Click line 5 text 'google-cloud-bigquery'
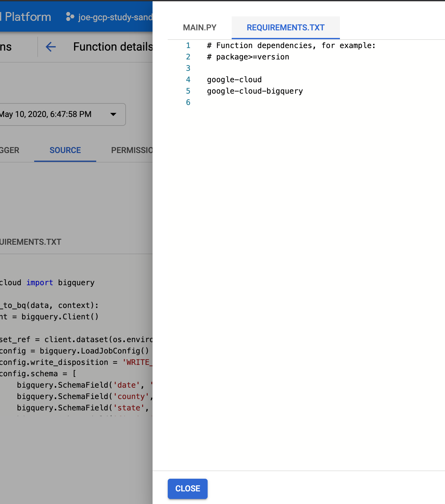 [255, 91]
